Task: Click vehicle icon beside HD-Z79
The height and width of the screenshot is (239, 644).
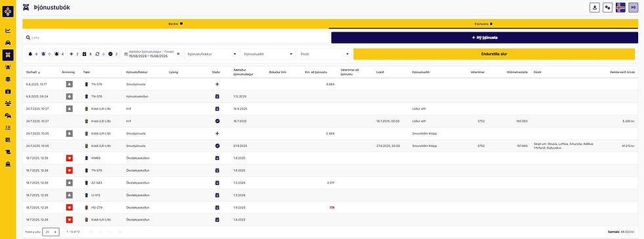Action: pos(86,207)
